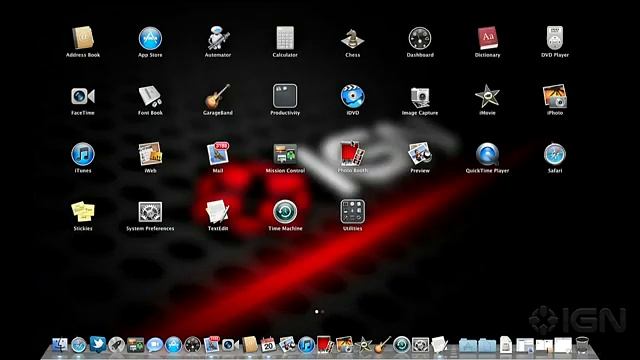This screenshot has height=360, width=640.
Task: Launch TextEdit from the Launchpad grid
Action: tap(218, 212)
